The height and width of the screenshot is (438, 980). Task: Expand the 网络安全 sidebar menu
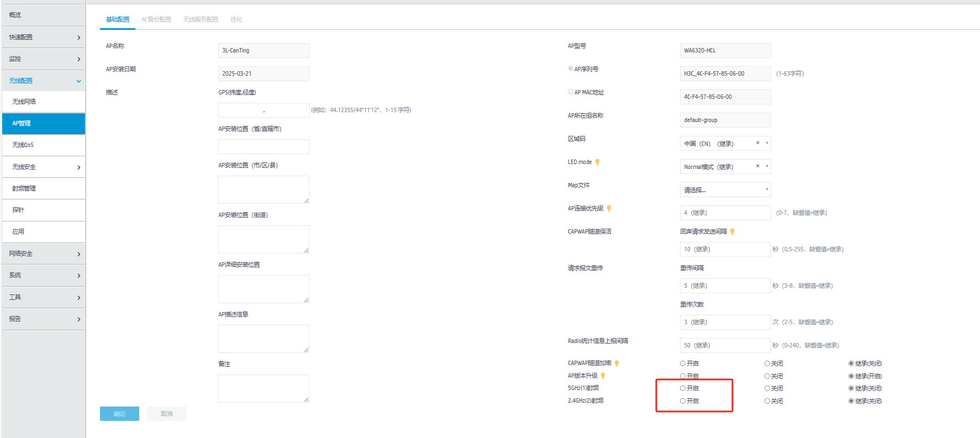(x=44, y=254)
